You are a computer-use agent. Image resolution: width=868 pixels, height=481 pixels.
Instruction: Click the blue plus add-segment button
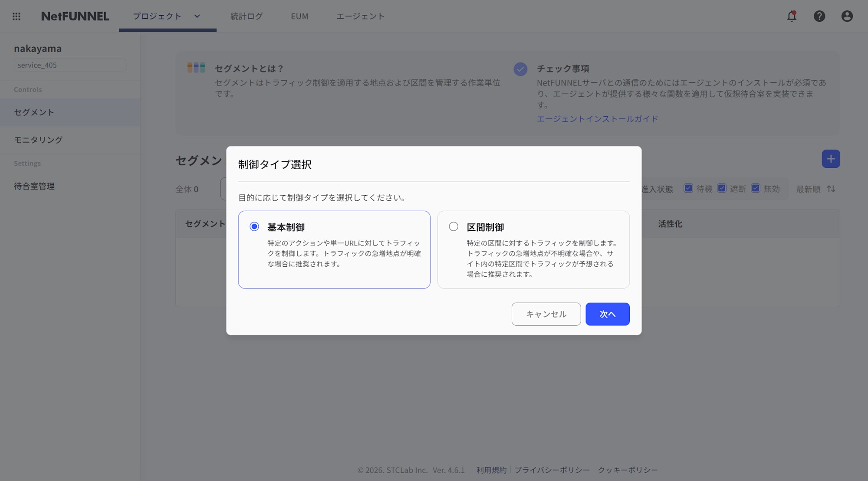[830, 159]
